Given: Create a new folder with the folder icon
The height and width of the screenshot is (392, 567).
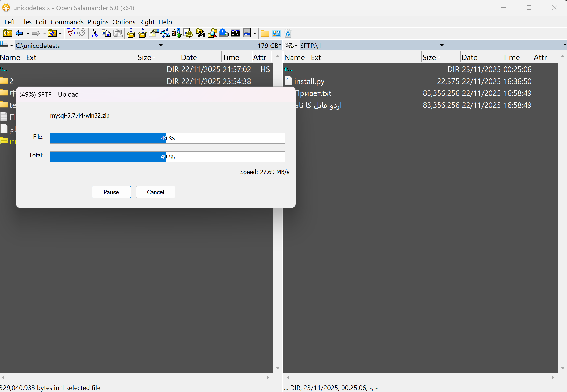Looking at the screenshot, I should click(264, 33).
